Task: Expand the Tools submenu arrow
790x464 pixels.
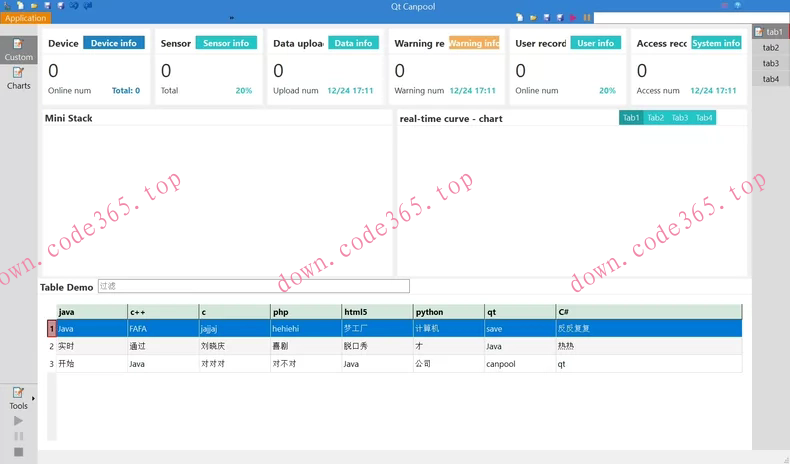Action: pyautogui.click(x=34, y=399)
